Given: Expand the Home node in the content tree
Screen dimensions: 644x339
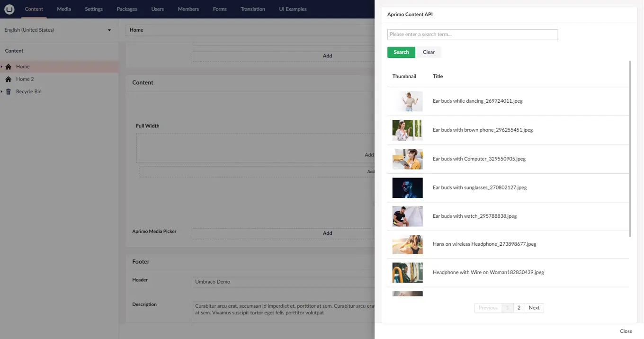Looking at the screenshot, I should 2,66.
